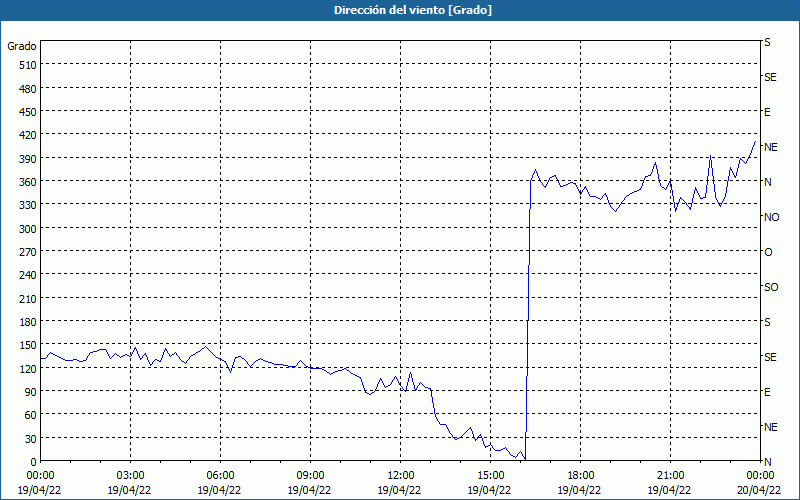This screenshot has width=800, height=500.
Task: Click the '19/04/22' date under 03:00
Action: (x=130, y=491)
